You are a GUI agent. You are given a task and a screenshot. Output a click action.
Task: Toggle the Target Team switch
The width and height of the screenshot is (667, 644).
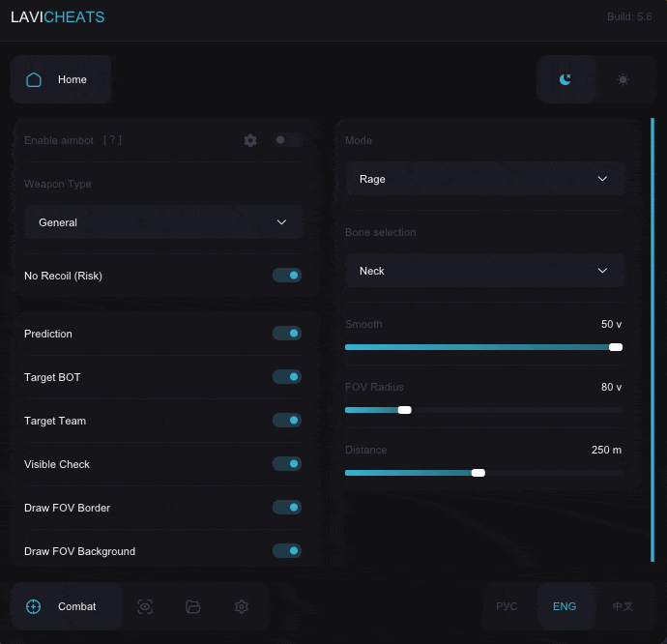click(x=287, y=421)
